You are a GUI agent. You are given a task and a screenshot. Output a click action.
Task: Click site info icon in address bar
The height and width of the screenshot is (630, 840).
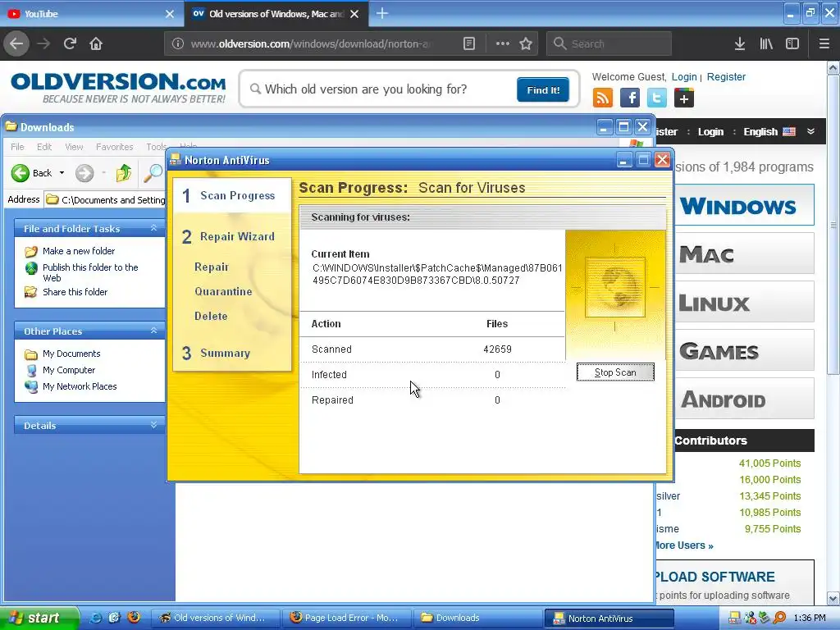tap(178, 43)
